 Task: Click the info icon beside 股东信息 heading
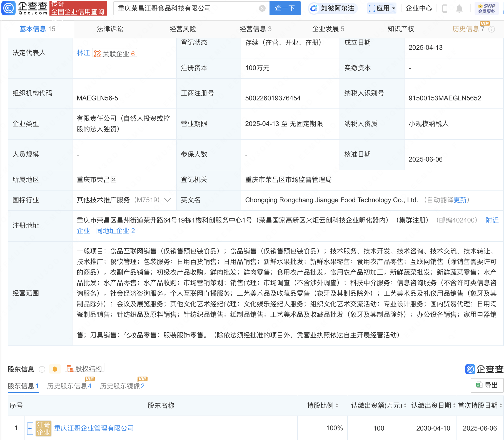click(x=42, y=369)
